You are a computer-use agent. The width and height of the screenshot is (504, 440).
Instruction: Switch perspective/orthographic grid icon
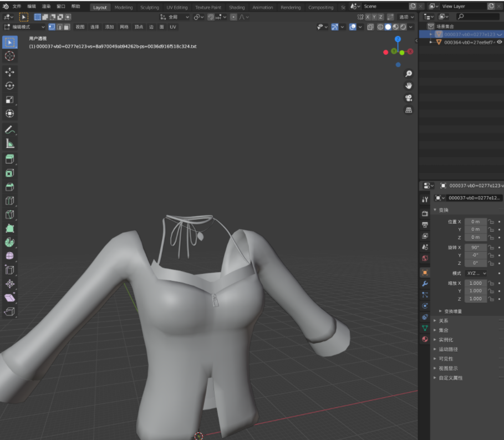(x=409, y=110)
